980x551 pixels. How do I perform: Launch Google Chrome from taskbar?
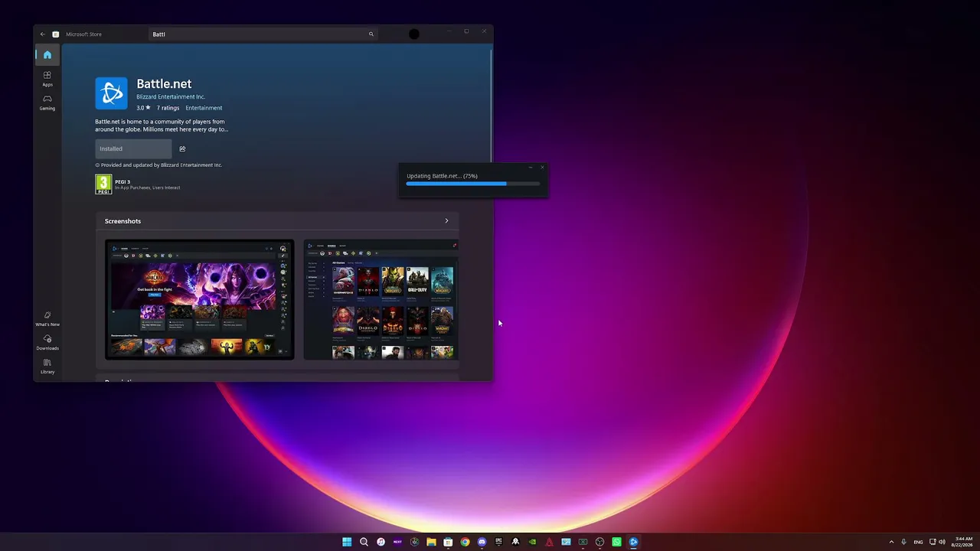click(465, 542)
